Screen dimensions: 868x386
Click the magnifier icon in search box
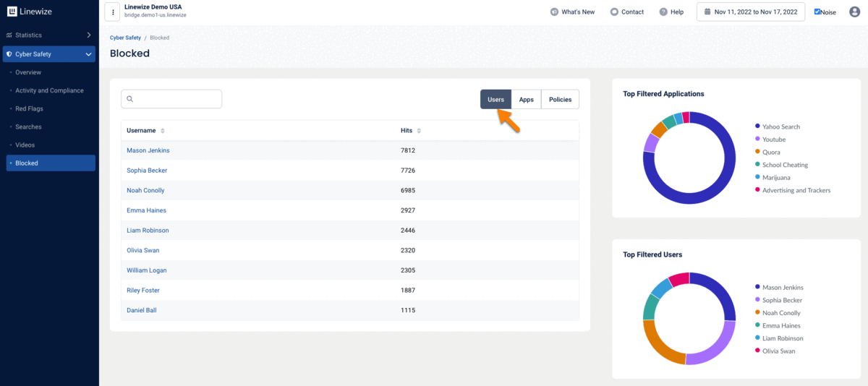(x=130, y=99)
